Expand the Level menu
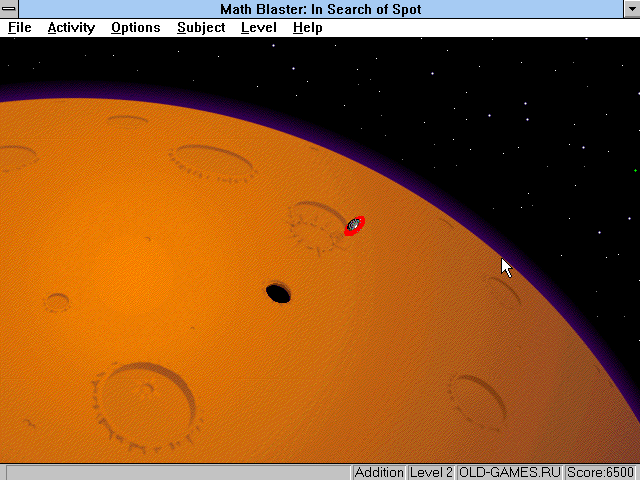640x480 pixels. pos(258,27)
